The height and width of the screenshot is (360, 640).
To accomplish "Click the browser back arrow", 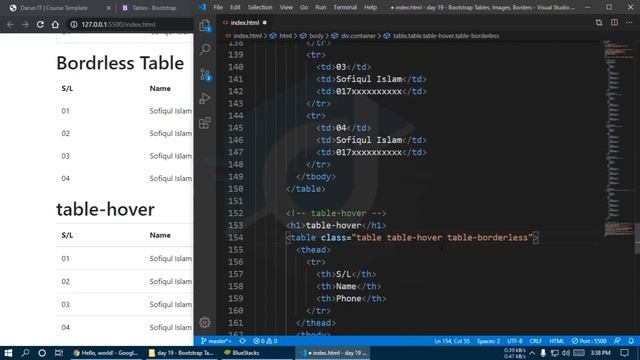I will [x=10, y=24].
